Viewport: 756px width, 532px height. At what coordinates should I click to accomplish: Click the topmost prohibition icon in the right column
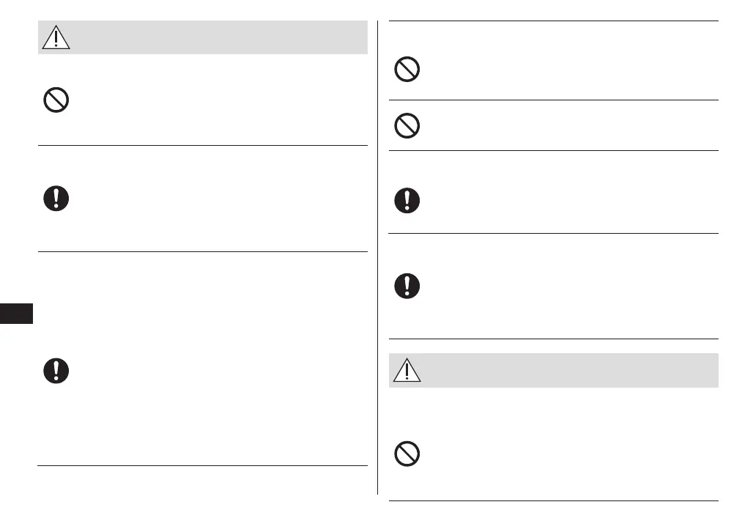407,70
